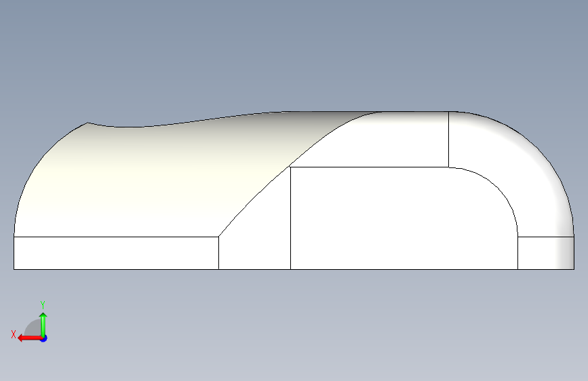Click the red X axis arrow on triad
The image size is (588, 381).
click(29, 338)
